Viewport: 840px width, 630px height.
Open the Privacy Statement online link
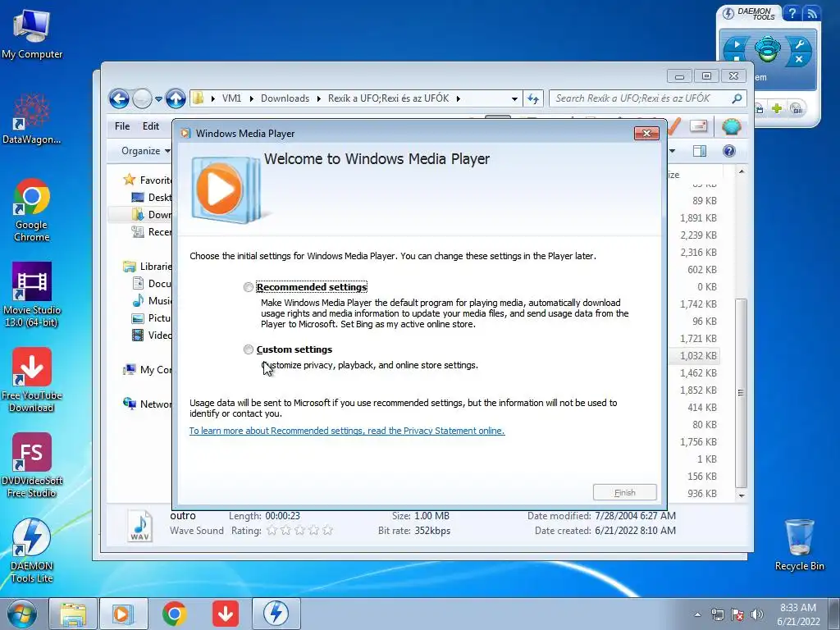click(x=347, y=431)
